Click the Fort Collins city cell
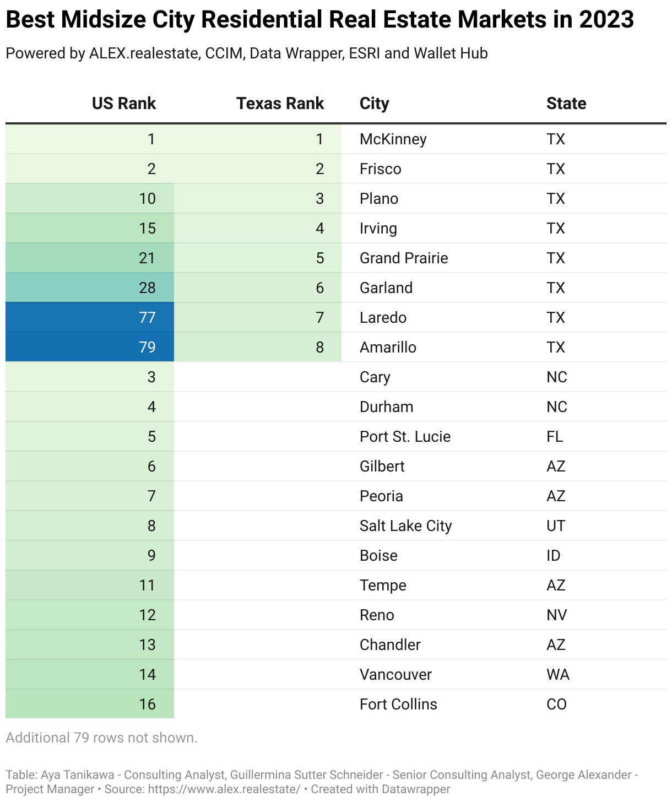672x802 pixels. (398, 704)
